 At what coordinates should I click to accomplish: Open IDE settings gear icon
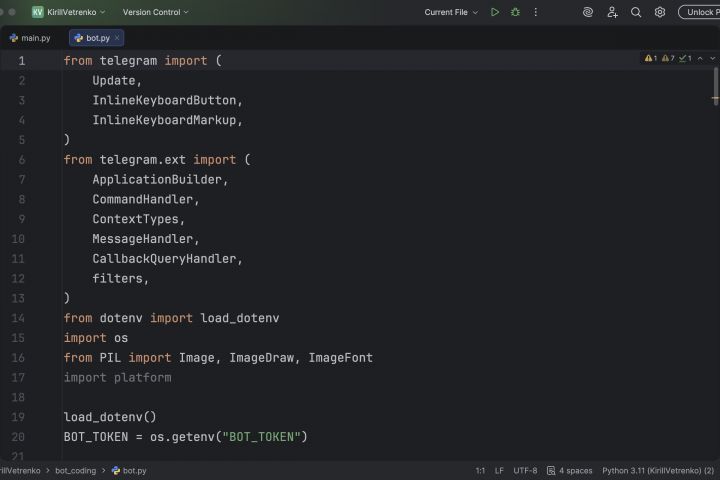click(660, 12)
